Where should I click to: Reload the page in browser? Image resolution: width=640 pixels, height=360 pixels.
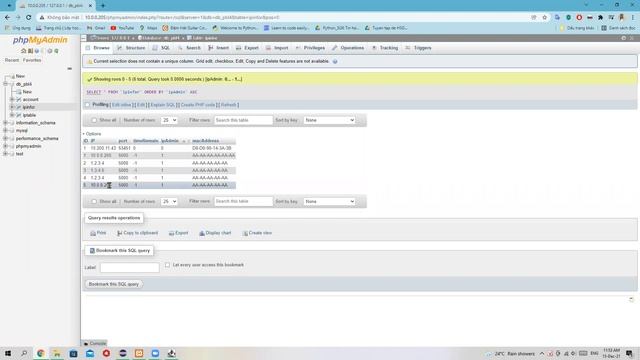click(x=29, y=18)
